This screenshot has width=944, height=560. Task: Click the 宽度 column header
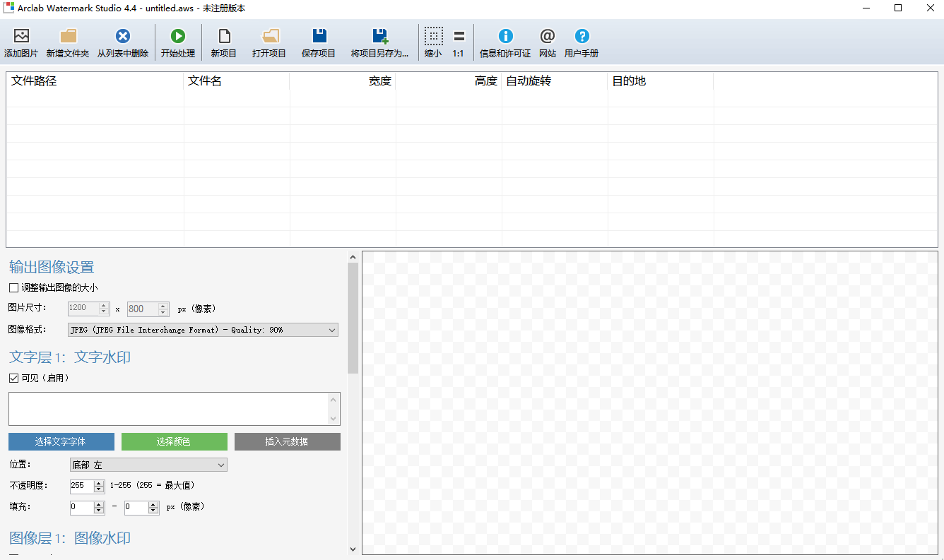pos(343,81)
